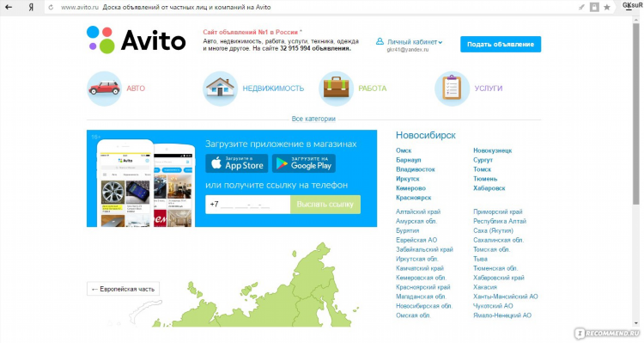Open the Yandex 'Я' home button

[x=31, y=7]
